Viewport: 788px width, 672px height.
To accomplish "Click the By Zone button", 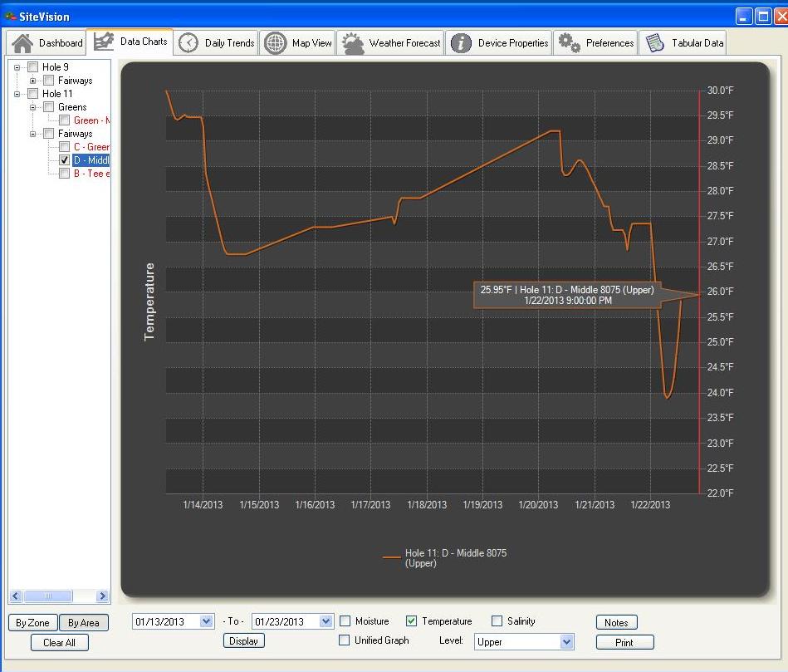I will [32, 623].
